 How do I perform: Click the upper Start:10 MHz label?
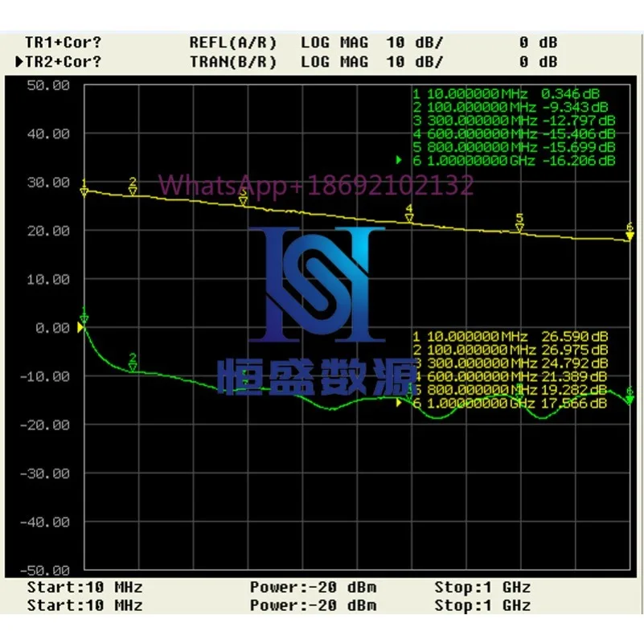(85, 588)
